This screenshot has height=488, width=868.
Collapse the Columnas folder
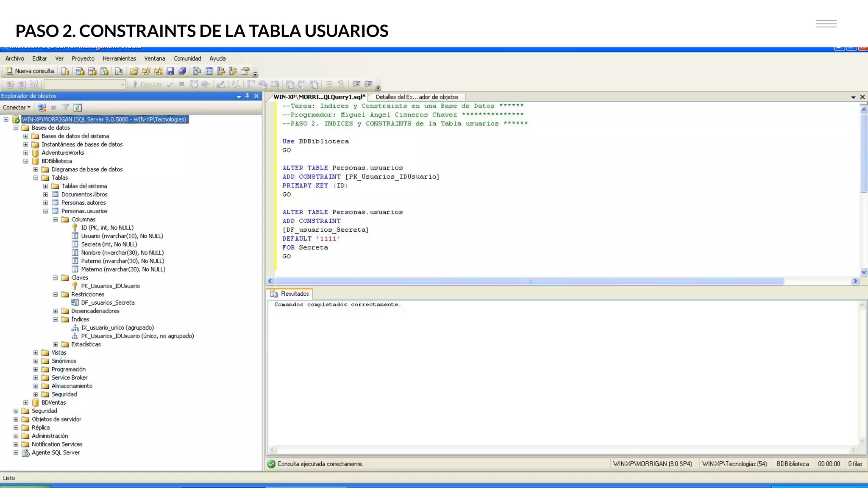56,219
